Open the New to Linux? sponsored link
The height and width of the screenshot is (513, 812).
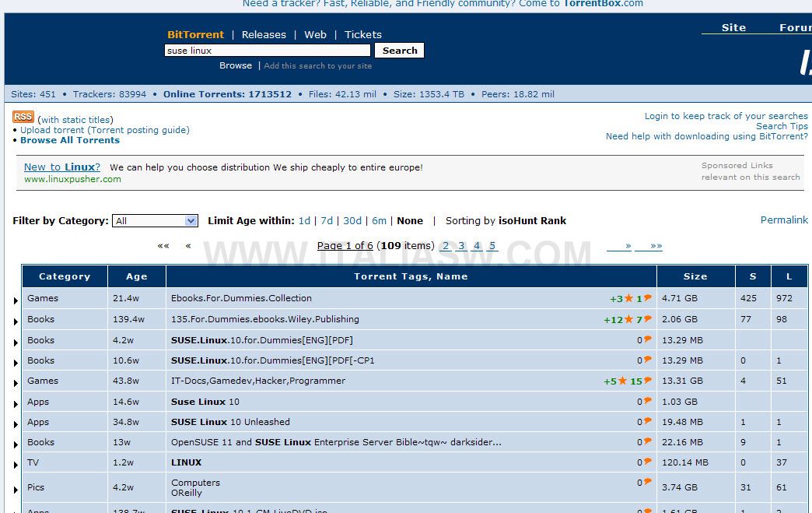[62, 167]
